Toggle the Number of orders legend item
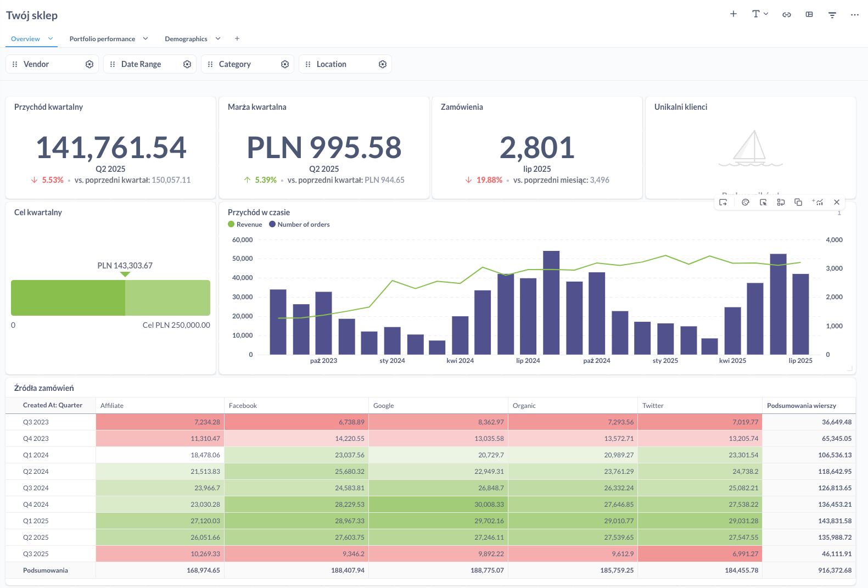 (299, 225)
